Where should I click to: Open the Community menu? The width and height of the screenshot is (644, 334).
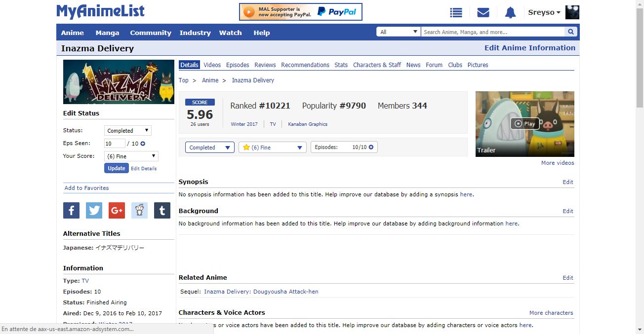pyautogui.click(x=151, y=33)
